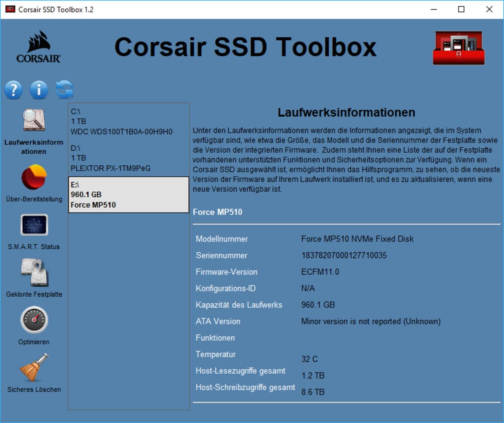
Task: Click value Force MP510 NVMe Fixed Disk
Action: point(357,239)
